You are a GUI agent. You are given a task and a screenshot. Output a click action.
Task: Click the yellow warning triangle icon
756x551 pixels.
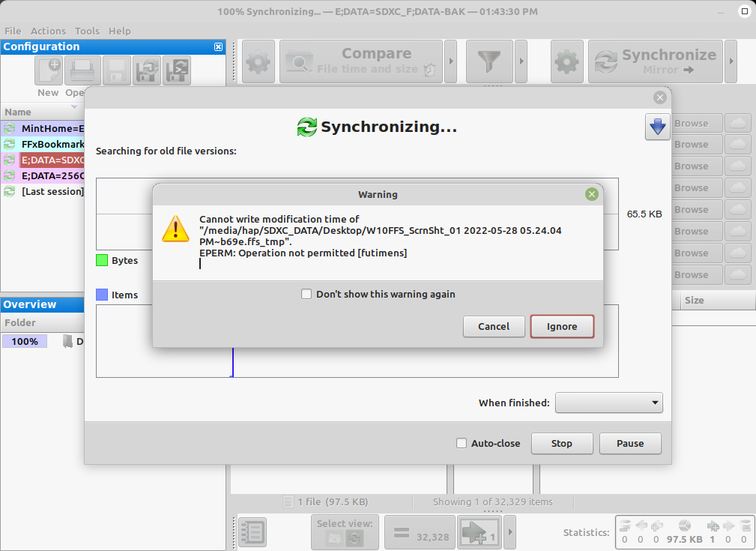click(176, 229)
